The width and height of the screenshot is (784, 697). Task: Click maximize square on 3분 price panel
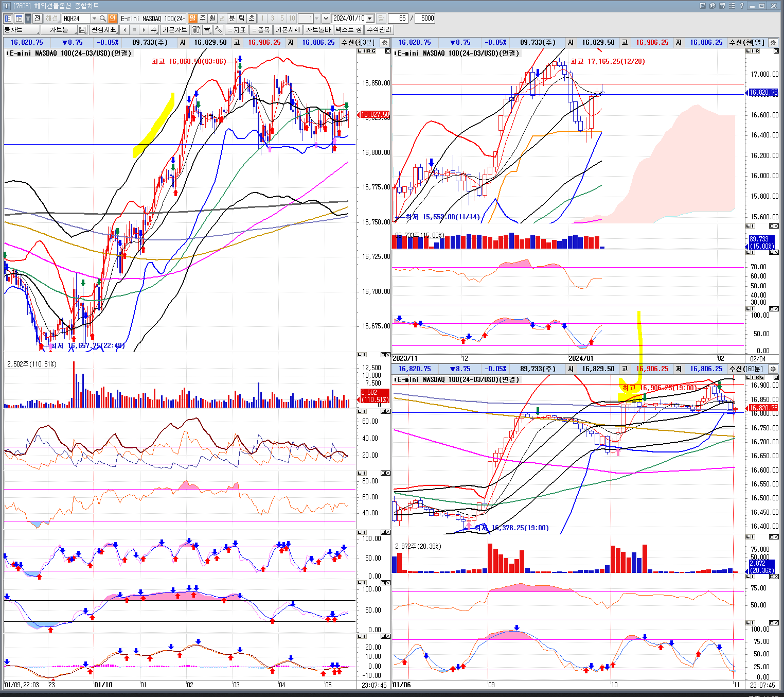pos(388,51)
